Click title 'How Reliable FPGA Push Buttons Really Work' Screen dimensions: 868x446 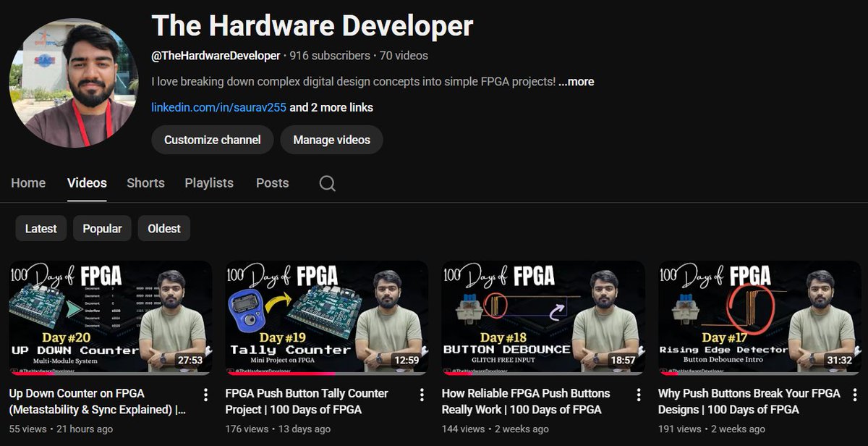(526, 401)
